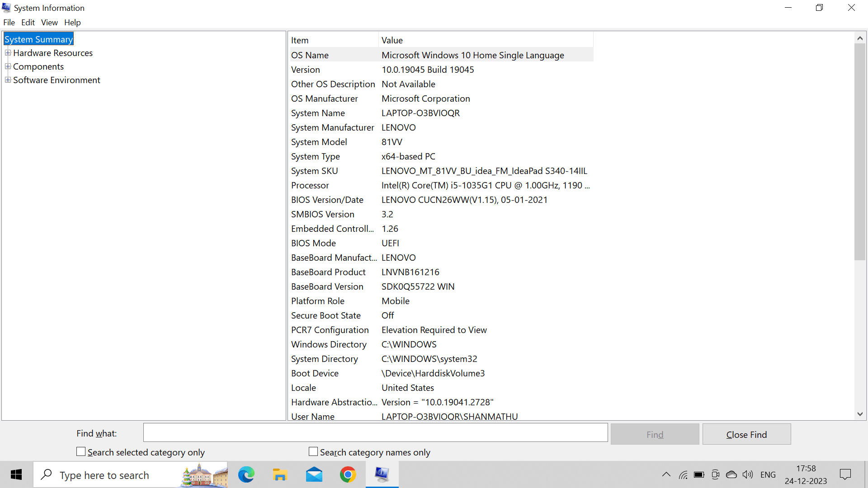Open Microsoft Edge from the taskbar
Screen dimensions: 868x488
coord(246,474)
